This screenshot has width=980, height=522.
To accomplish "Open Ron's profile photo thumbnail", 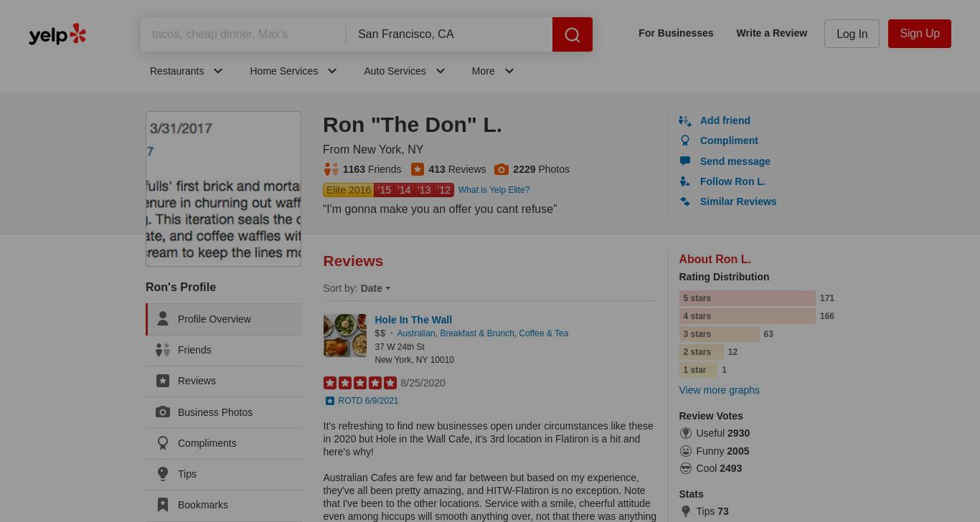I will coord(224,189).
